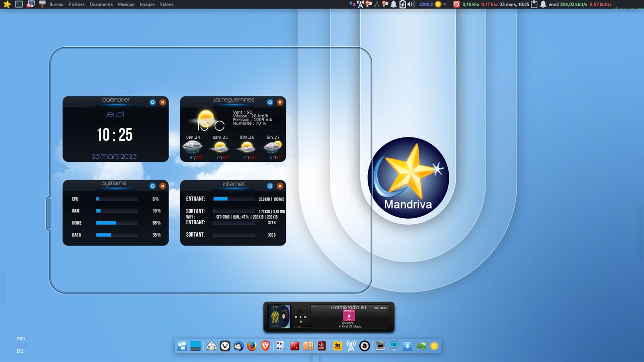Start playback with the play button
This screenshot has width=644, height=362.
(301, 317)
